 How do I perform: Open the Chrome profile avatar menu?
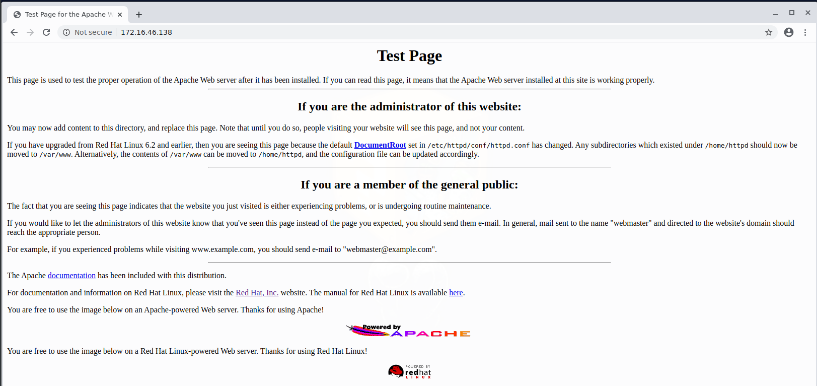(x=788, y=32)
